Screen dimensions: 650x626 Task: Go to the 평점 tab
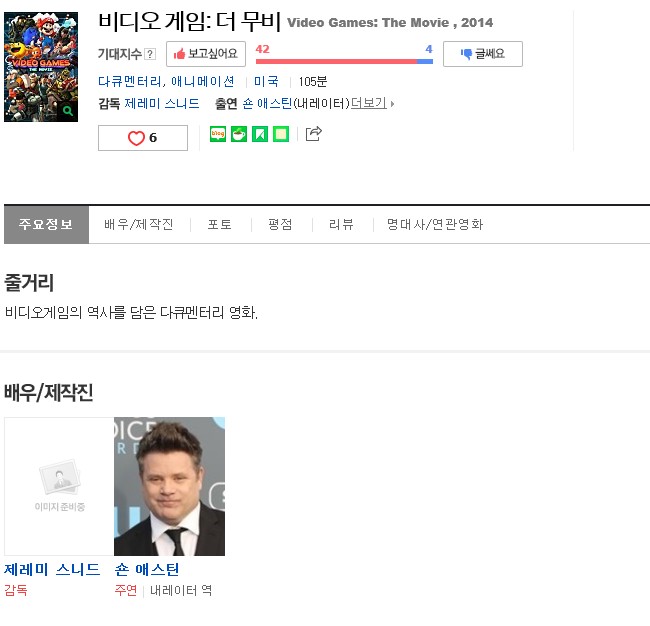click(x=280, y=225)
